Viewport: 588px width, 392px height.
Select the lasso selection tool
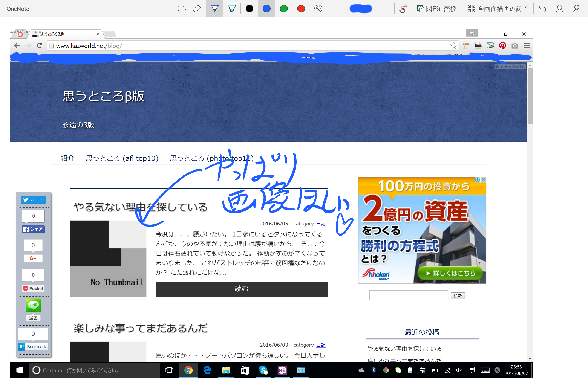(182, 9)
